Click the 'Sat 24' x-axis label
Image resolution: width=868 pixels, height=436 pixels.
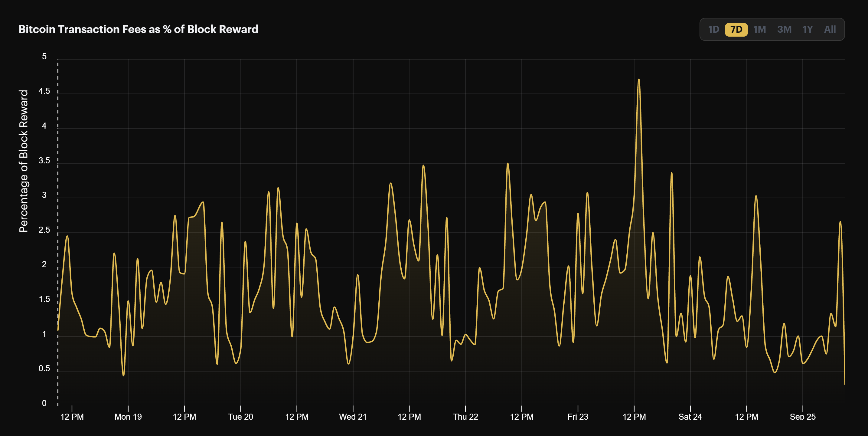tap(690, 417)
